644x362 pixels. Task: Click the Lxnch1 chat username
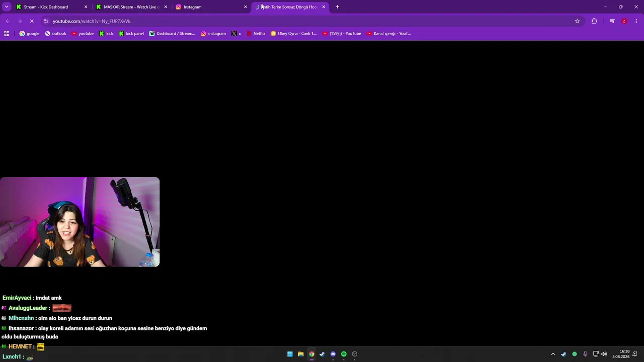pos(12,357)
